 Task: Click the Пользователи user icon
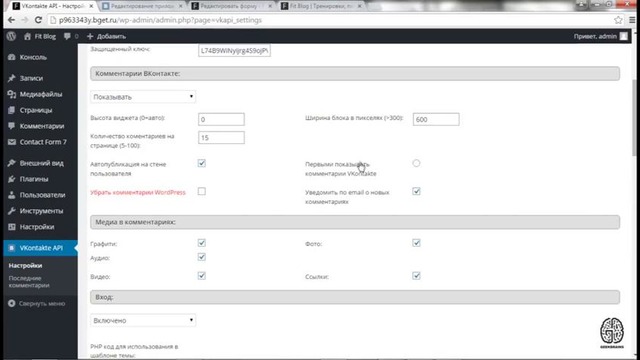click(x=11, y=195)
